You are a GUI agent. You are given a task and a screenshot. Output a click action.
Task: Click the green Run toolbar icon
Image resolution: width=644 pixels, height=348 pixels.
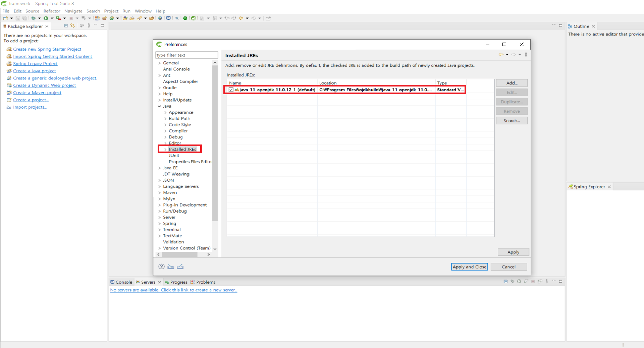46,18
